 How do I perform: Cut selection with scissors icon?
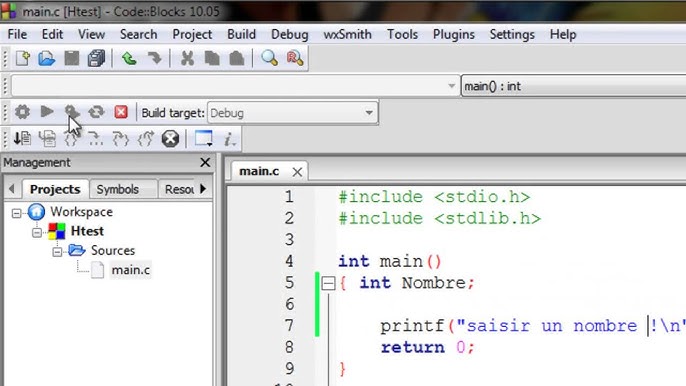[187, 58]
